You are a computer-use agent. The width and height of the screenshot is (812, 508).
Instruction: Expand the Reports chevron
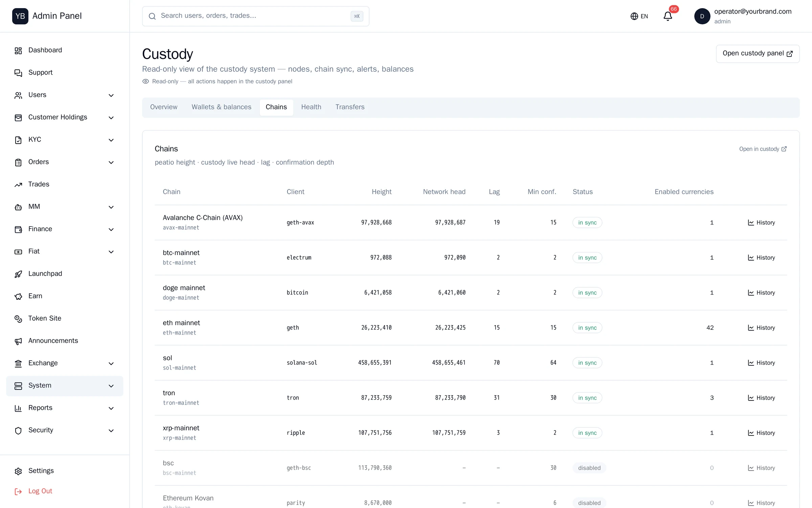click(111, 408)
